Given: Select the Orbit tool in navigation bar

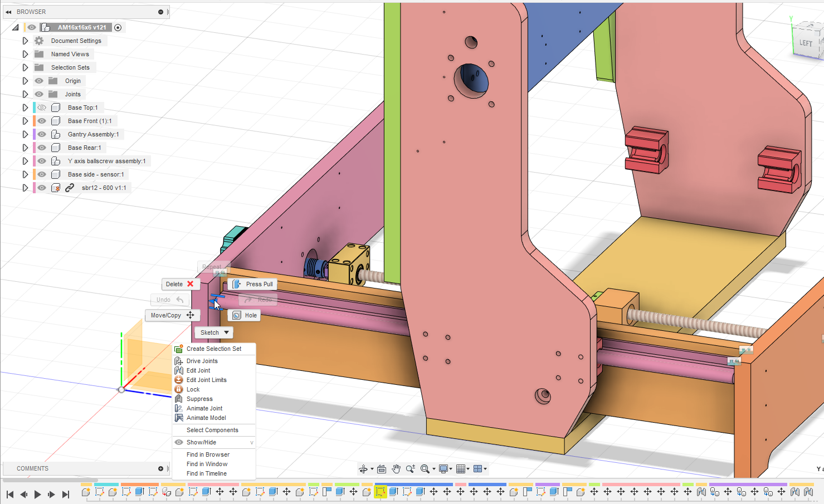Looking at the screenshot, I should [x=363, y=469].
